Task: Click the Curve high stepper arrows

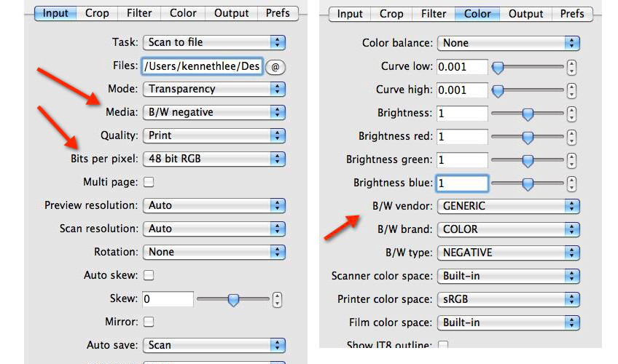Action: (x=572, y=91)
